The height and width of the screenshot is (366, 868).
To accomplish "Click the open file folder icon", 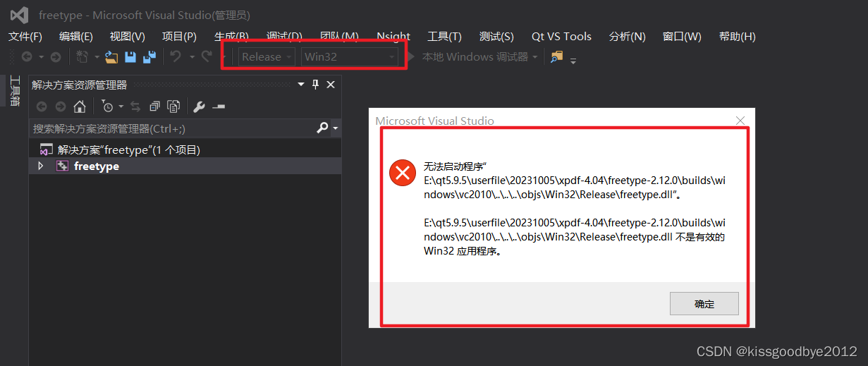I will pos(111,57).
